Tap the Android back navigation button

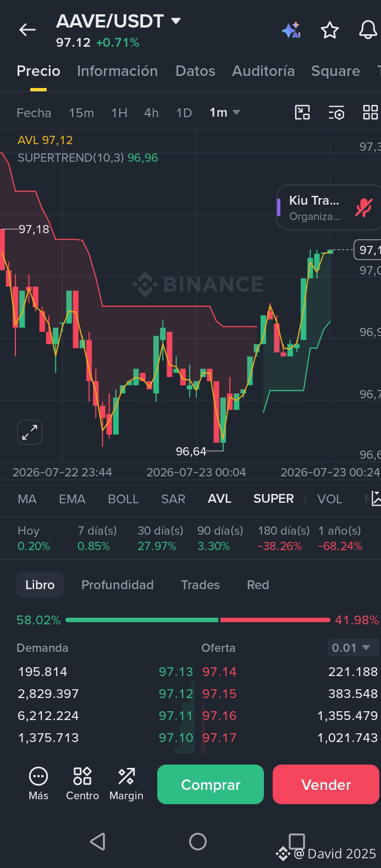[x=98, y=842]
